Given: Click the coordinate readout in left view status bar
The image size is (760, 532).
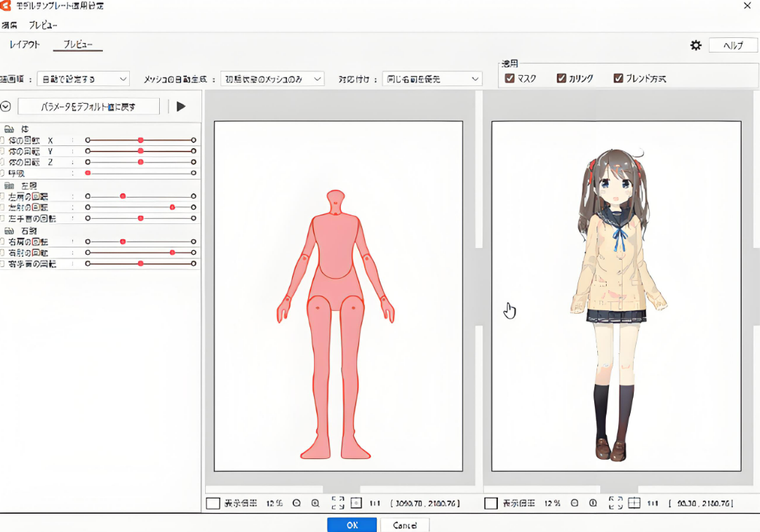Looking at the screenshot, I should 425,504.
